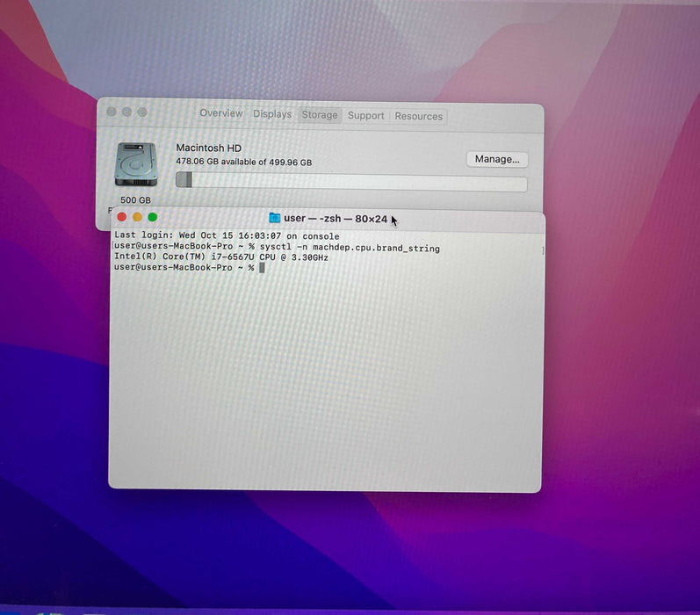The height and width of the screenshot is (615, 700).
Task: Switch to the Overview tab
Action: point(220,114)
